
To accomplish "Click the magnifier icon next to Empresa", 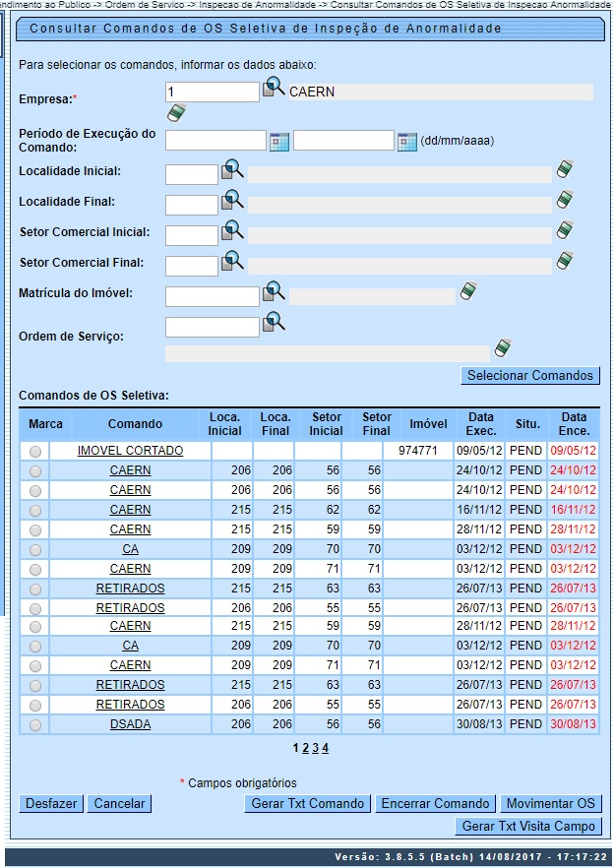I will (273, 91).
